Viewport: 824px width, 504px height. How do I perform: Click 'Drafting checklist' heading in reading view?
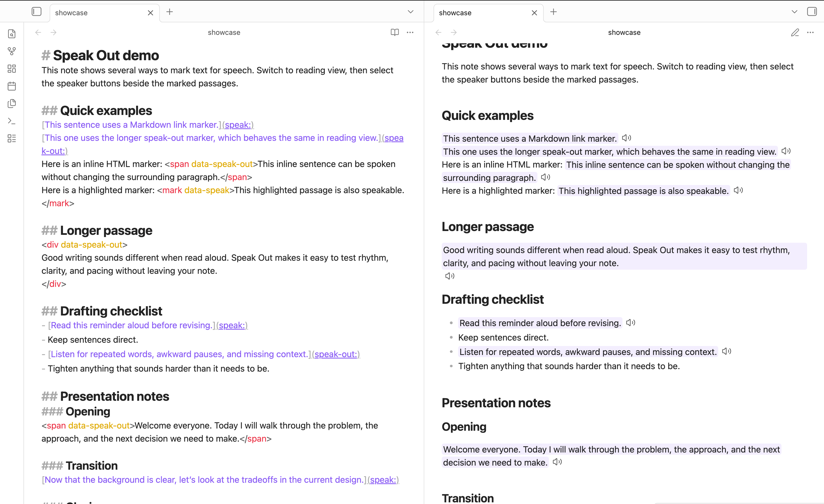point(493,299)
